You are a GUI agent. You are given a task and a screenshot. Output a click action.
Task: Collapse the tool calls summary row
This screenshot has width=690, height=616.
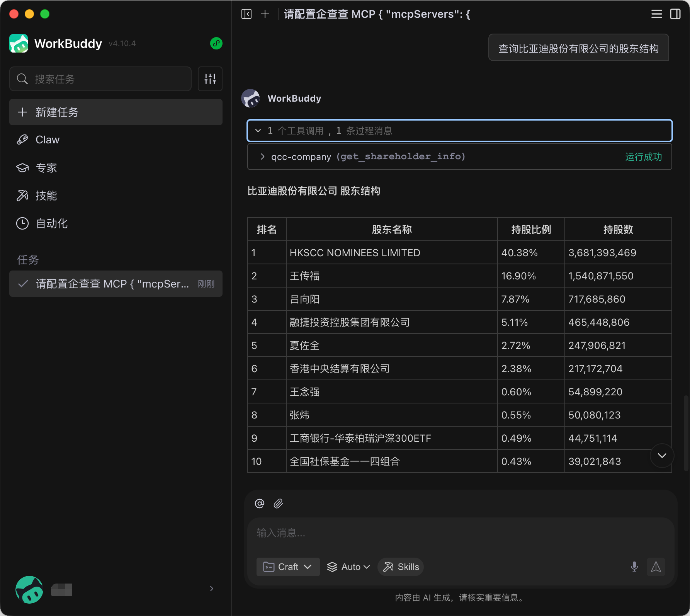tap(460, 131)
